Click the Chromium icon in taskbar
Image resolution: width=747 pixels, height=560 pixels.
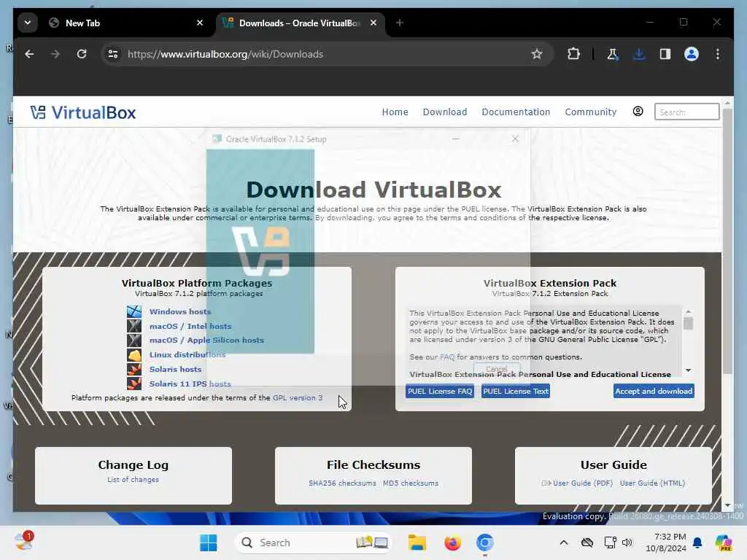click(484, 542)
